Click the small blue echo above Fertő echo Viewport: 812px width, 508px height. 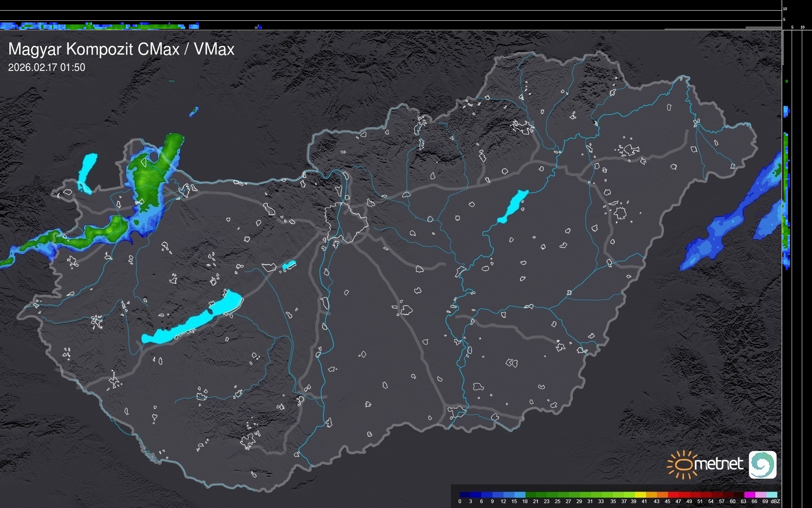(195, 111)
